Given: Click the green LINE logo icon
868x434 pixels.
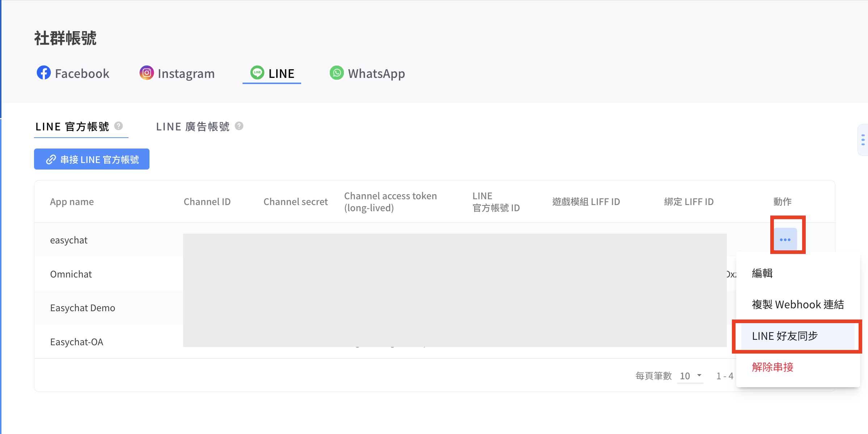Looking at the screenshot, I should [x=257, y=73].
